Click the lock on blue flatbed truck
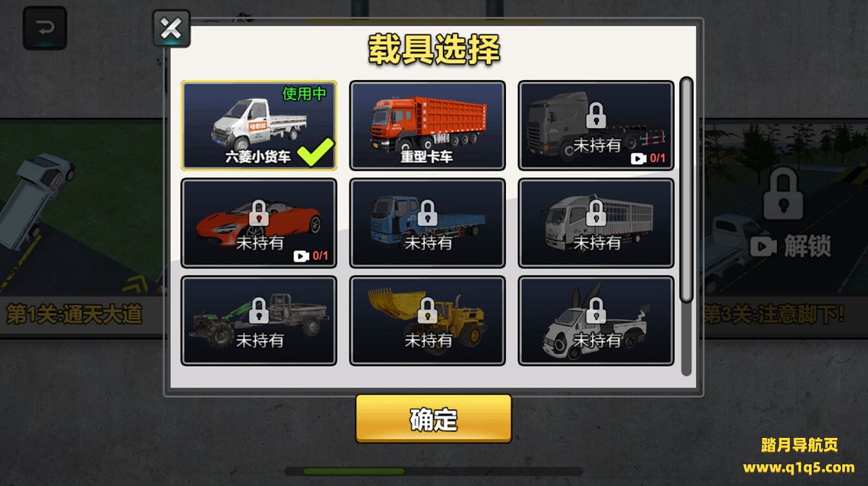This screenshot has height=486, width=868. click(427, 213)
